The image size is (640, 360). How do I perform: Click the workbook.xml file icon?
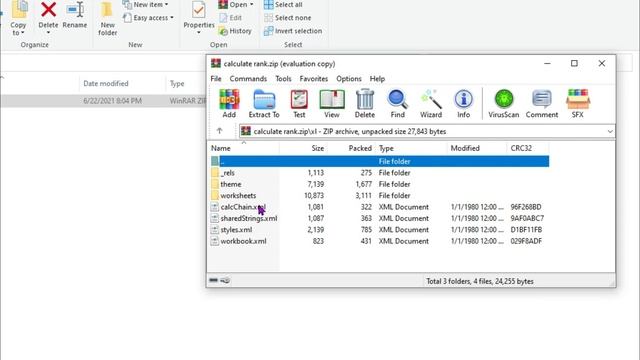click(x=215, y=241)
